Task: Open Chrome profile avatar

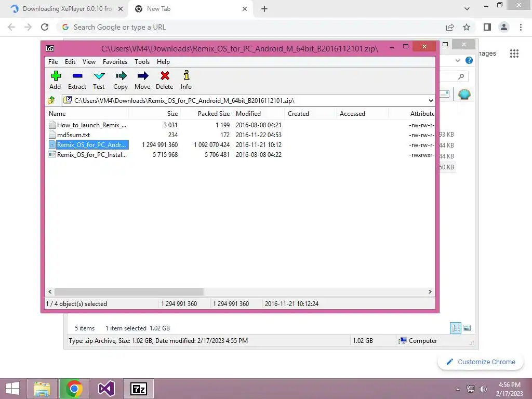Action: point(504,27)
